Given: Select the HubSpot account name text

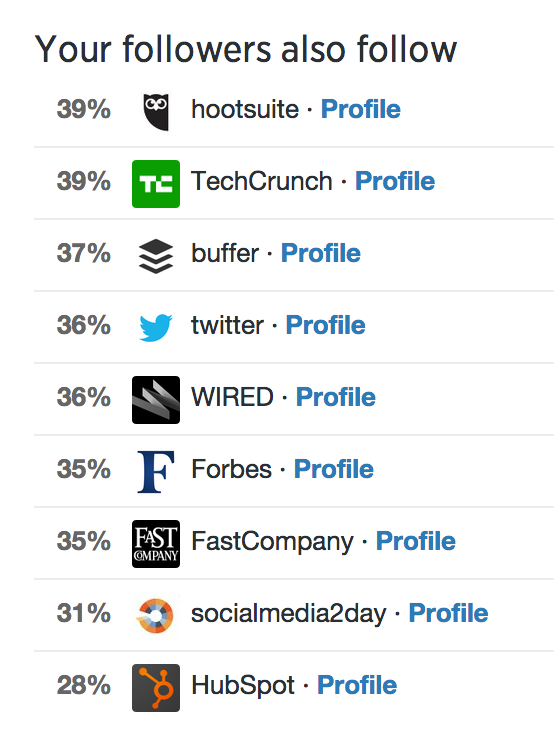Looking at the screenshot, I should (x=243, y=686).
